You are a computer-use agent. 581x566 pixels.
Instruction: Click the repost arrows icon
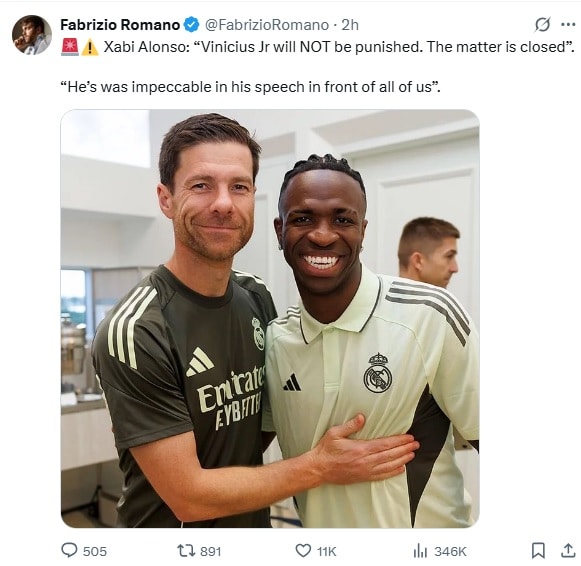pyautogui.click(x=186, y=551)
